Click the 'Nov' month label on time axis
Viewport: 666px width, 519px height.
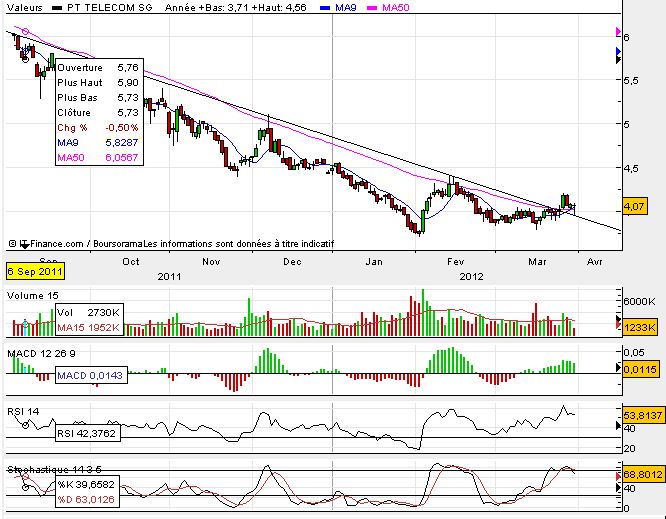(211, 262)
